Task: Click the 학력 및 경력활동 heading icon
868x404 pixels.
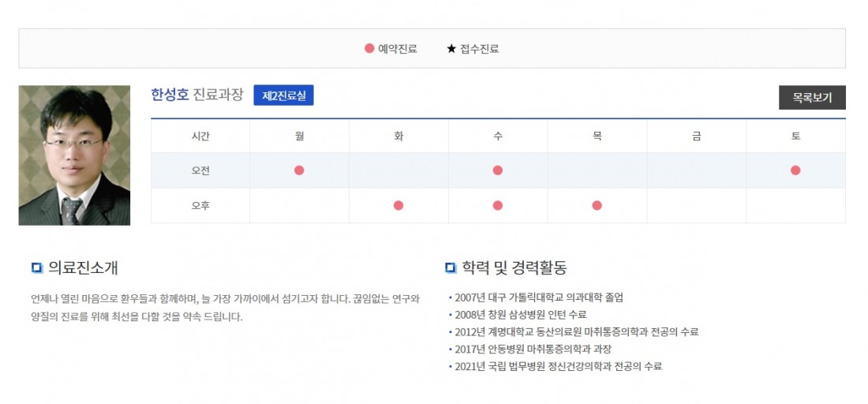Action: click(x=451, y=268)
